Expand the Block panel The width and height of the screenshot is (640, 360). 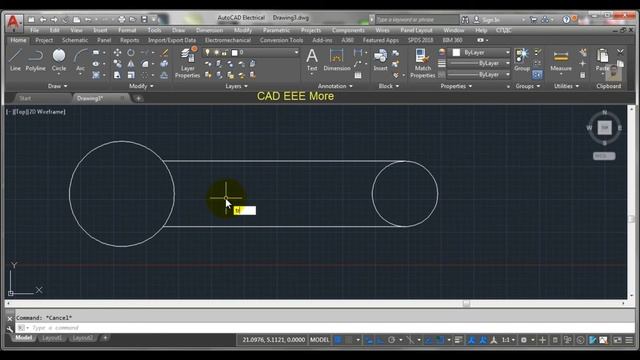click(x=389, y=86)
